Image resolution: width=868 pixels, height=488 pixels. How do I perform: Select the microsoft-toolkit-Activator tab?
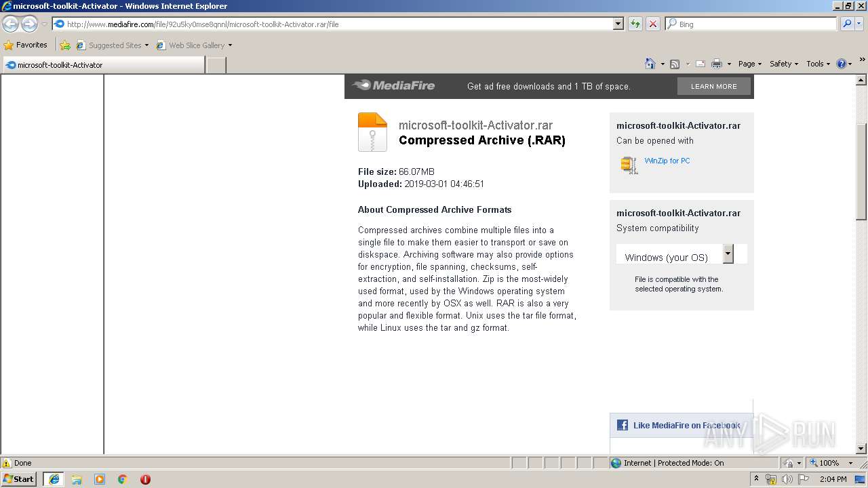click(x=103, y=65)
